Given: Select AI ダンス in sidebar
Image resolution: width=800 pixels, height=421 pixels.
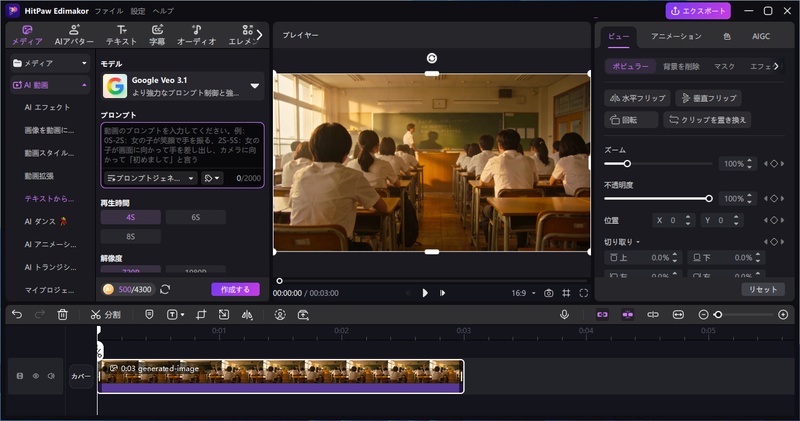Looking at the screenshot, I should tap(46, 221).
